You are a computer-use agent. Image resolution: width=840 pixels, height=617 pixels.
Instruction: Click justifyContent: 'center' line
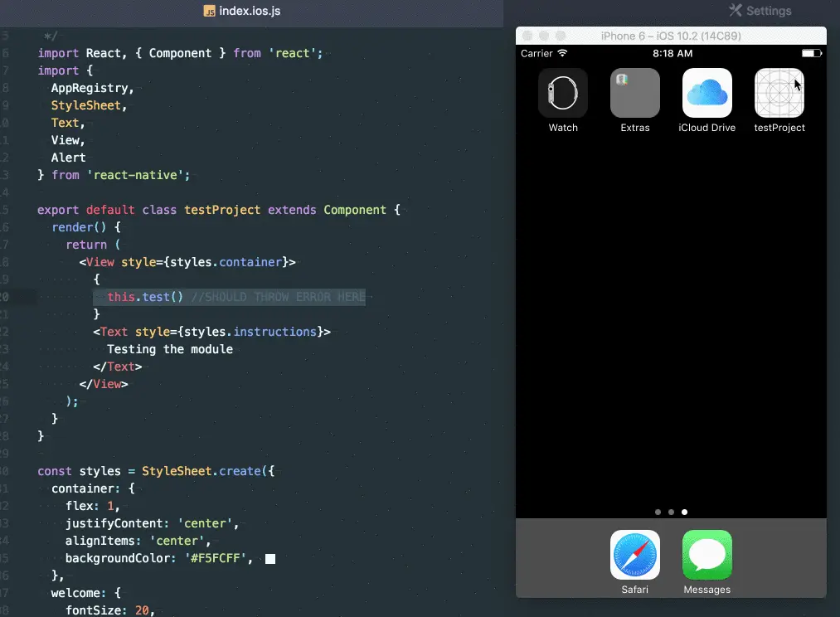click(152, 524)
